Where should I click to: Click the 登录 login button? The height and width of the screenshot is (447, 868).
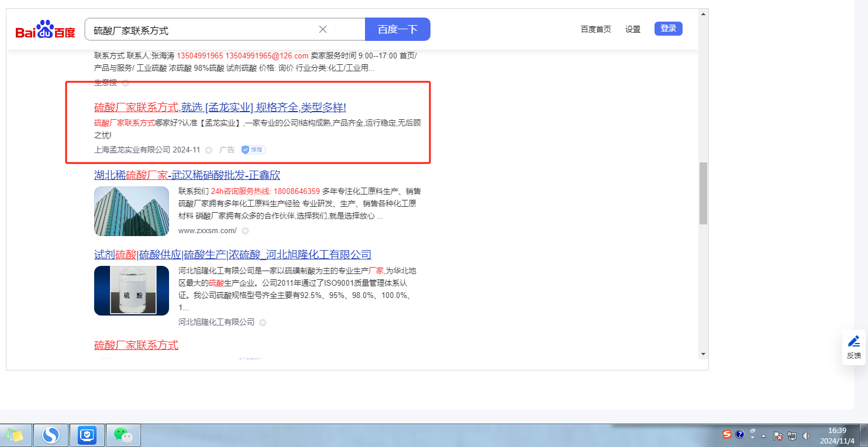pyautogui.click(x=668, y=29)
